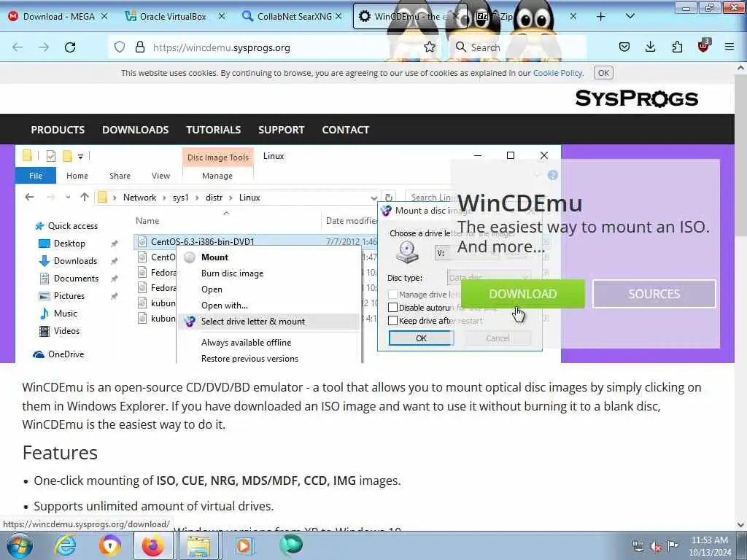
Task: Dismiss the cookie notice with OK
Action: [603, 73]
